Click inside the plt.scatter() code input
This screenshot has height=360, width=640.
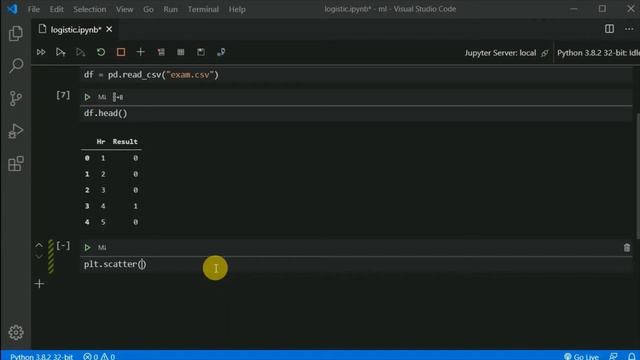point(356,264)
